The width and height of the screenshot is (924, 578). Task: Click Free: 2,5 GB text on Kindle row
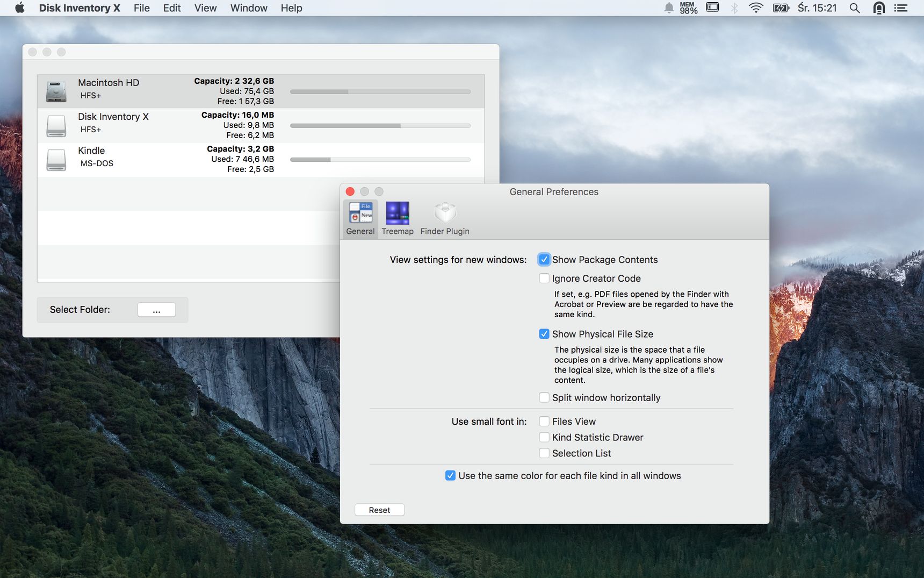click(250, 169)
